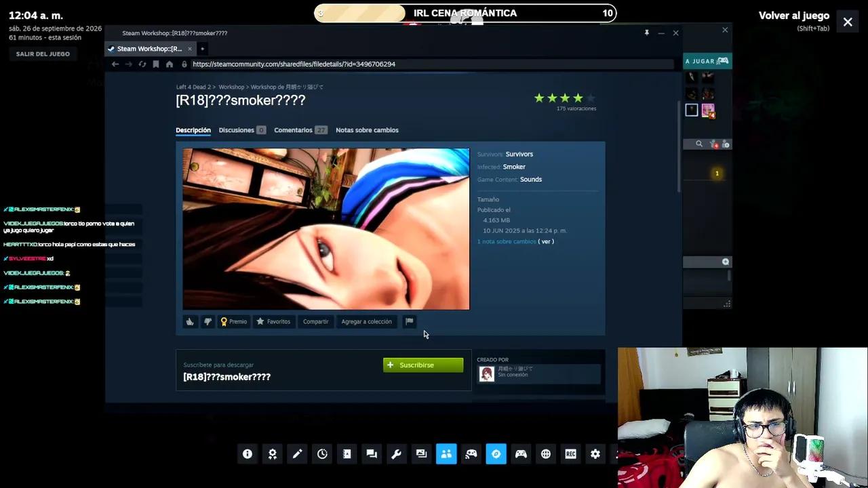
Task: Click Agregar a colección
Action: (x=366, y=321)
